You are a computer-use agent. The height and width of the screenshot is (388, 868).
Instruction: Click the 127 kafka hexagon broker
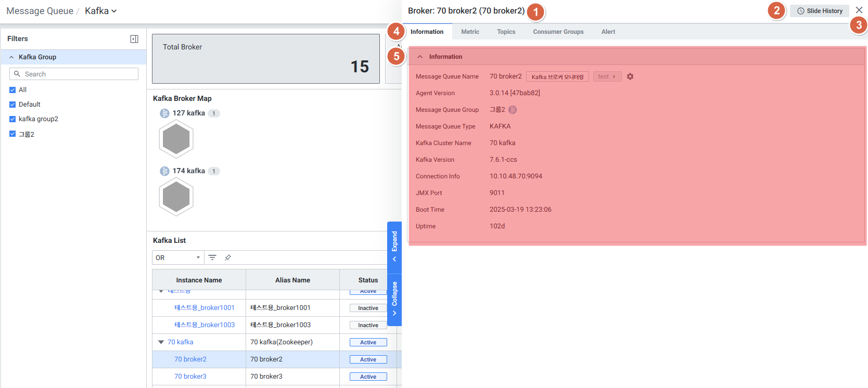(176, 139)
